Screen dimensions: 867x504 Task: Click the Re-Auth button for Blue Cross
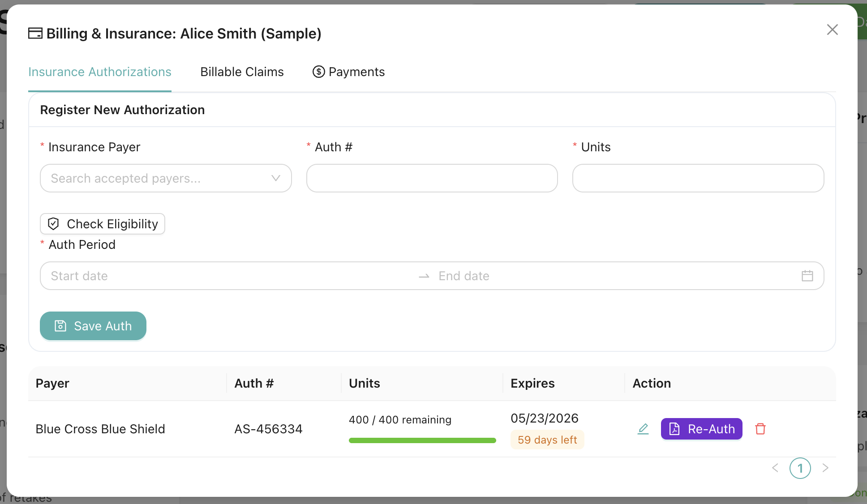[x=701, y=429]
